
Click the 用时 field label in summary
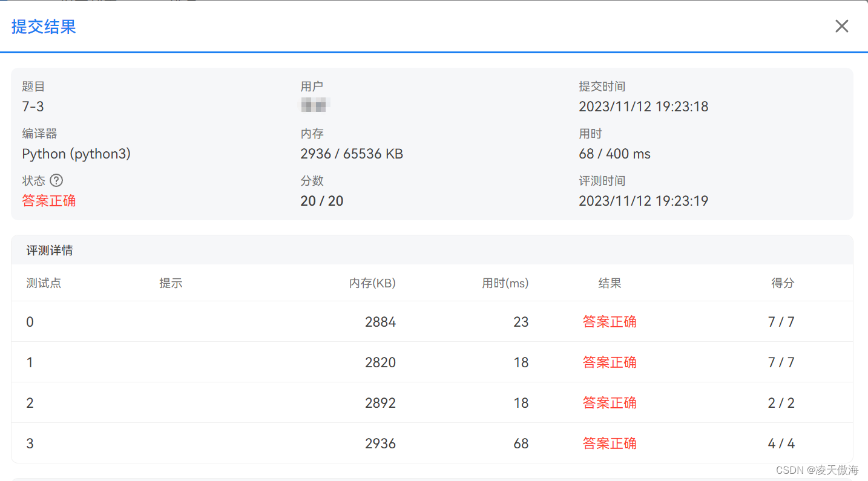[590, 134]
